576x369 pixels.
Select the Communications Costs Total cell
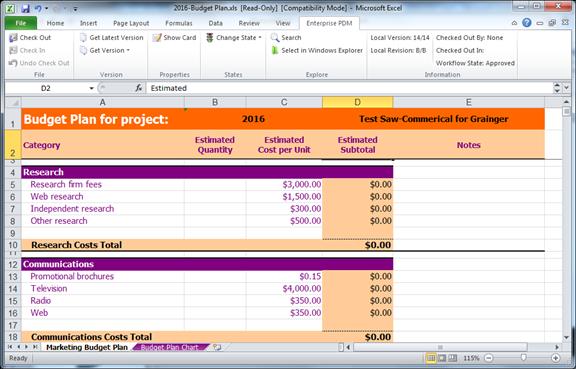[103, 337]
